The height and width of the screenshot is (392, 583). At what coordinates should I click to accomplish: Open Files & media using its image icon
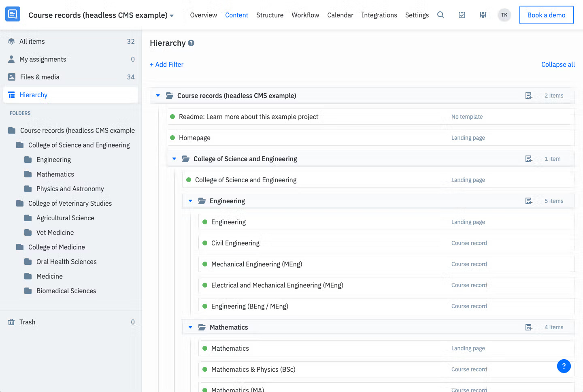[x=11, y=77]
